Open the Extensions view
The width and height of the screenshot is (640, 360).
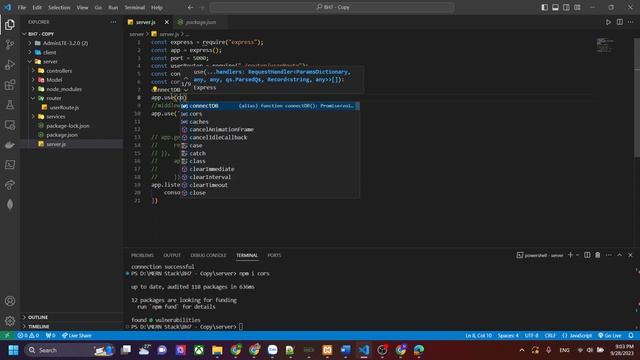(x=10, y=84)
